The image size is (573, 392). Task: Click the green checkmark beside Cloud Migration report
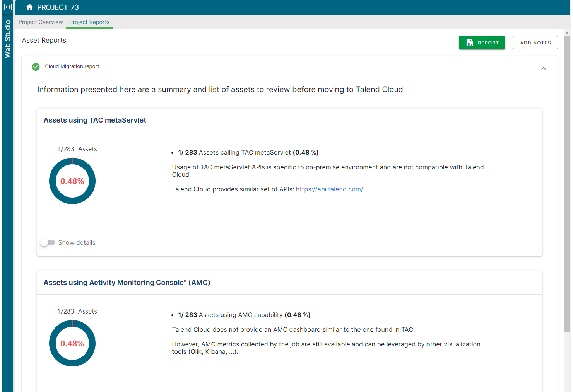[36, 66]
